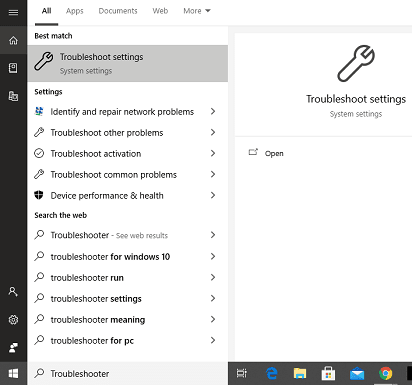Click the Devices icon below Notebook
The width and height of the screenshot is (412, 385).
(x=13, y=96)
